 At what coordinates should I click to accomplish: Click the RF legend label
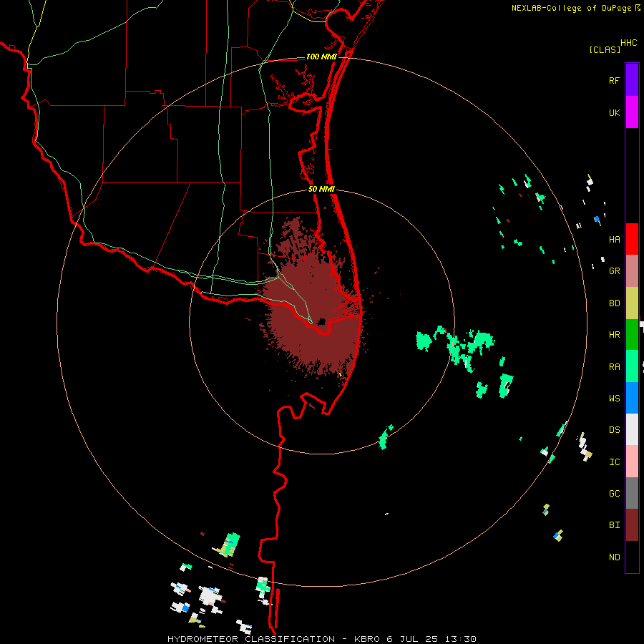[x=614, y=80]
